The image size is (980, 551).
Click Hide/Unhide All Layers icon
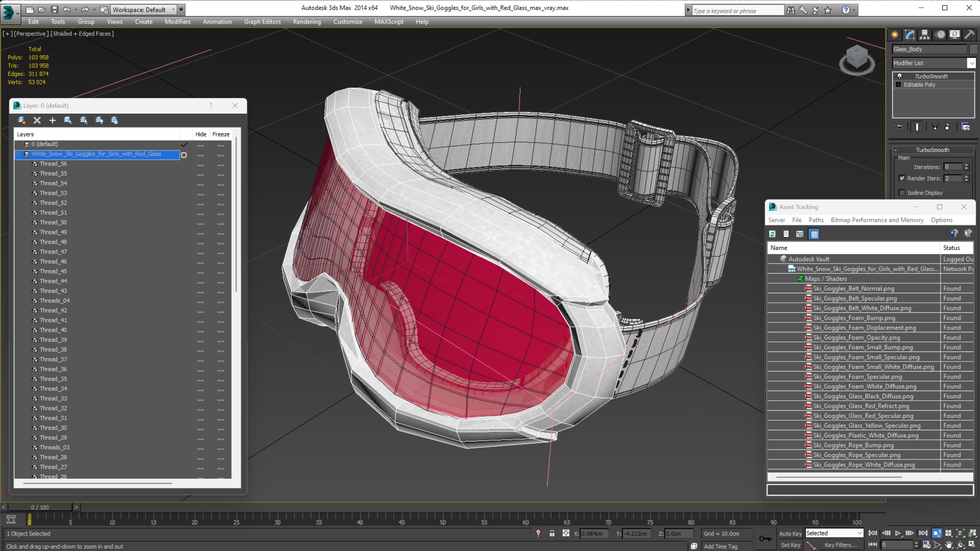point(99,120)
